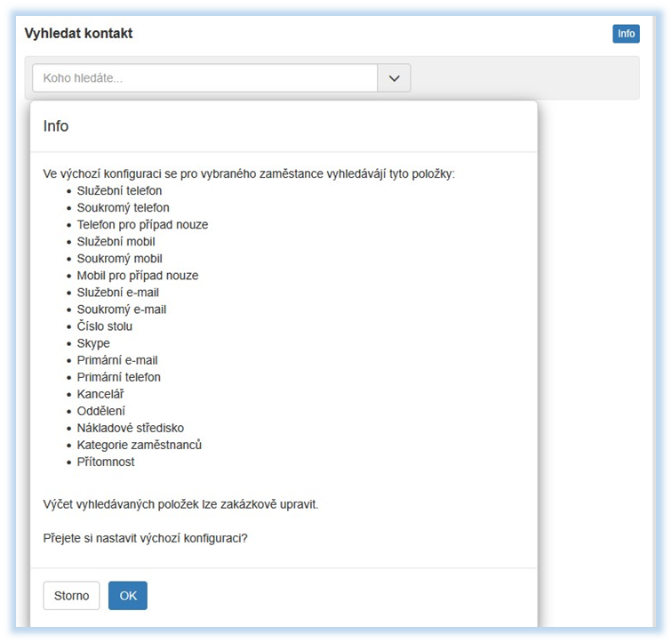Click the "Přítomnost" list item
Viewport: 672px width, 643px height.
106,462
